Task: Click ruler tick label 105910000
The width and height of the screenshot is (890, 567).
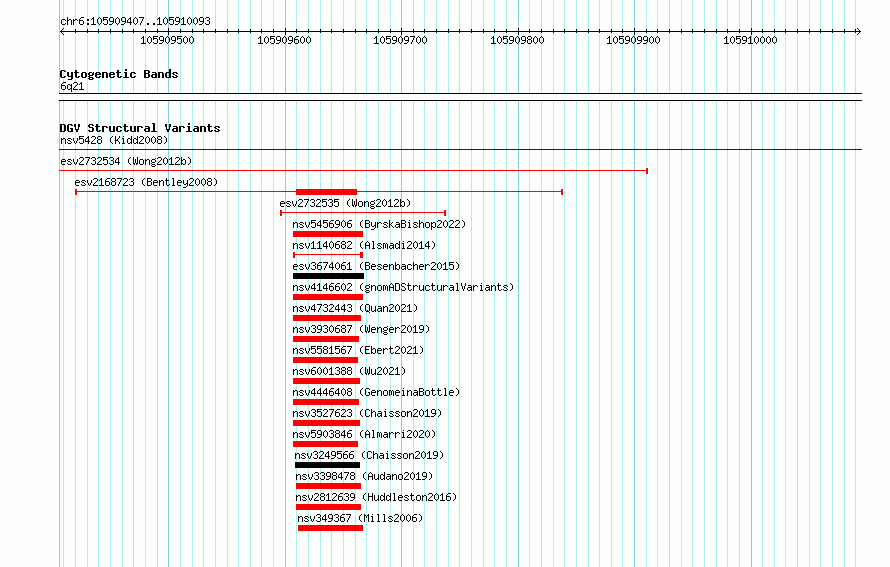Action: 750,40
